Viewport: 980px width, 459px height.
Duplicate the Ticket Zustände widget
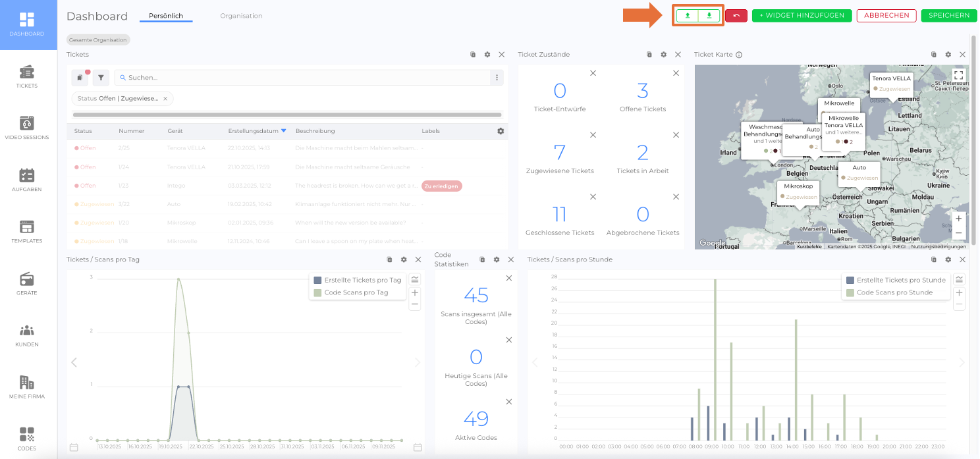click(649, 55)
